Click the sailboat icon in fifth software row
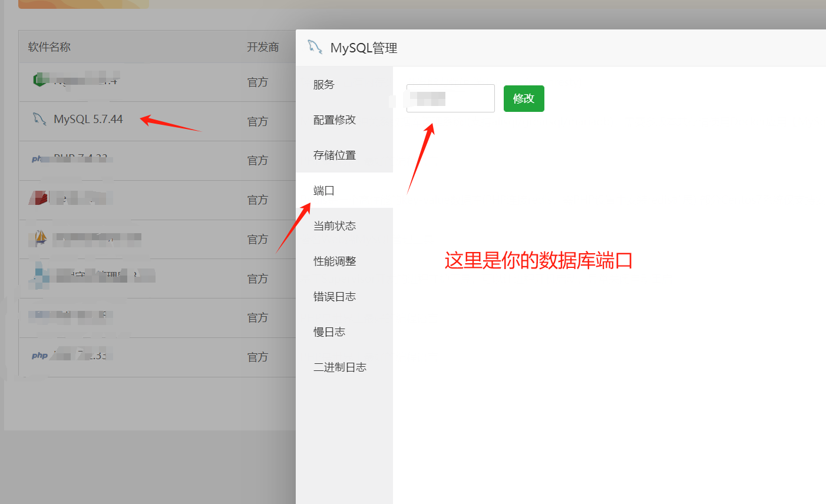This screenshot has width=826, height=504. pyautogui.click(x=39, y=237)
